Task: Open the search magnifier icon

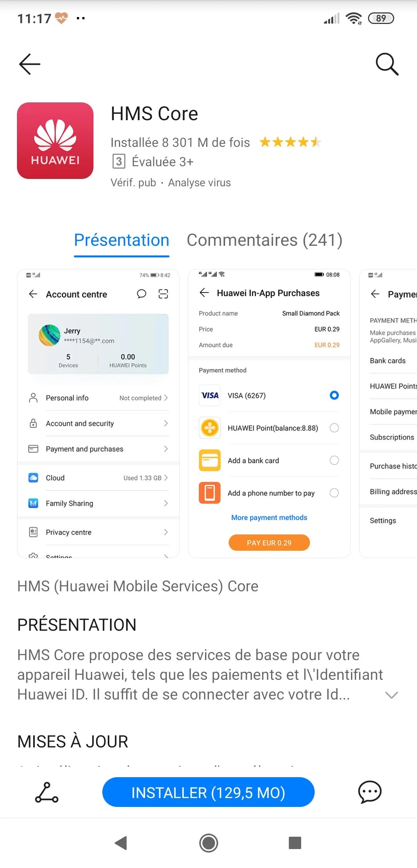Action: (x=387, y=64)
